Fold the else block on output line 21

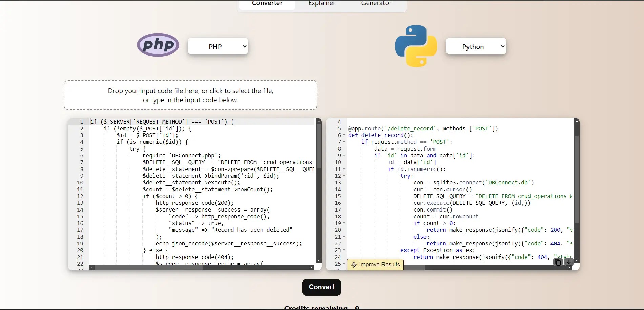tap(344, 237)
